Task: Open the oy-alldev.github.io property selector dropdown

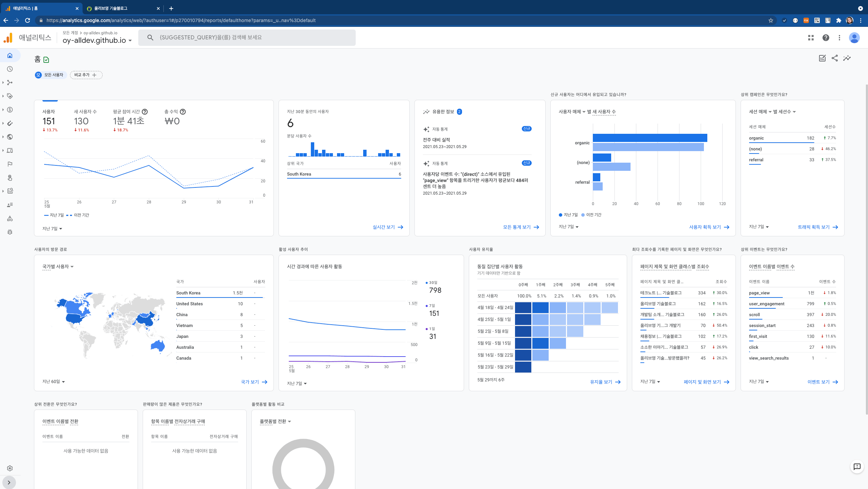Action: [97, 40]
